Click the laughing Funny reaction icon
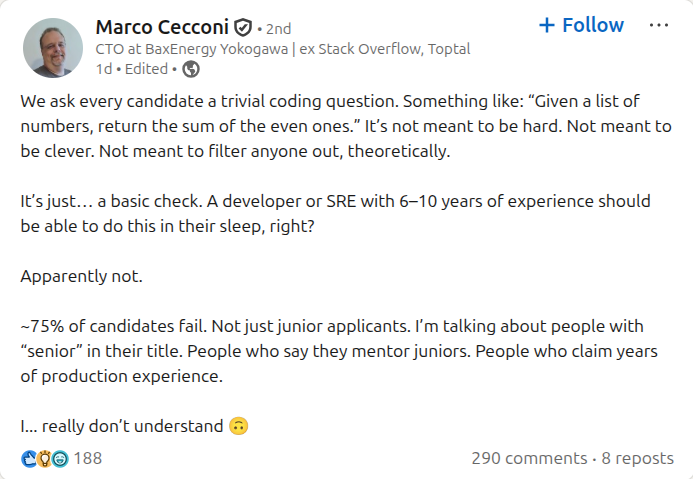The height and width of the screenshot is (479, 693). tap(59, 458)
